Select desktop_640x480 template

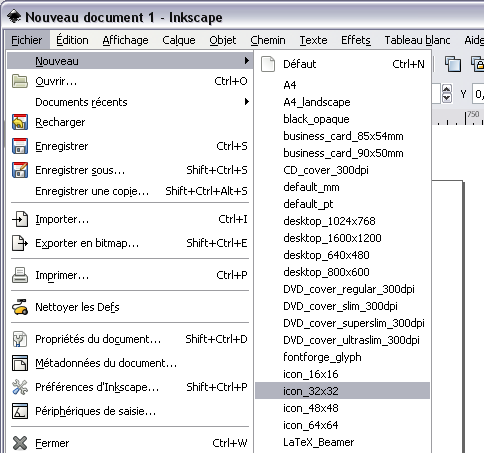342,255
